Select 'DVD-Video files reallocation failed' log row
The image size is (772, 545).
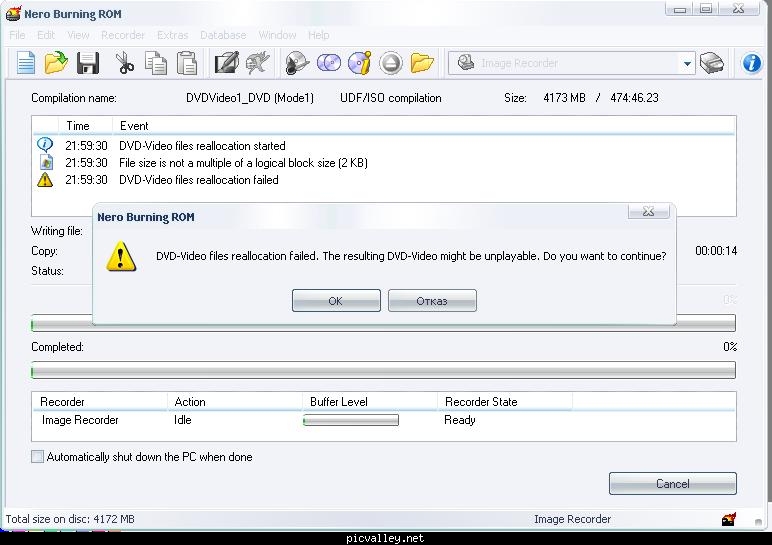tap(198, 180)
